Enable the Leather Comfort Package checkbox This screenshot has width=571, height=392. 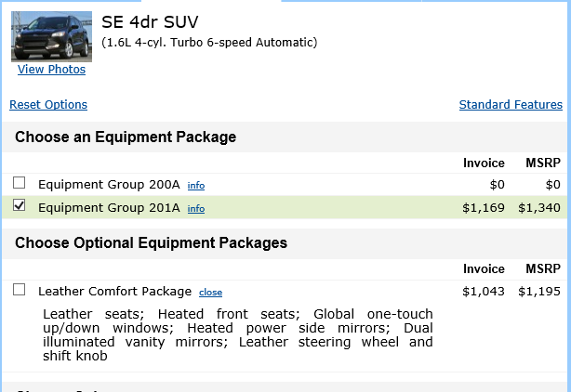pos(20,290)
